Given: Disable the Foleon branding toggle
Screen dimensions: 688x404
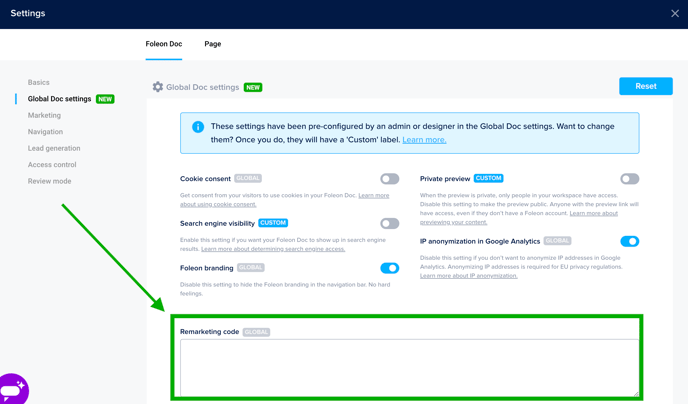Looking at the screenshot, I should click(x=389, y=268).
